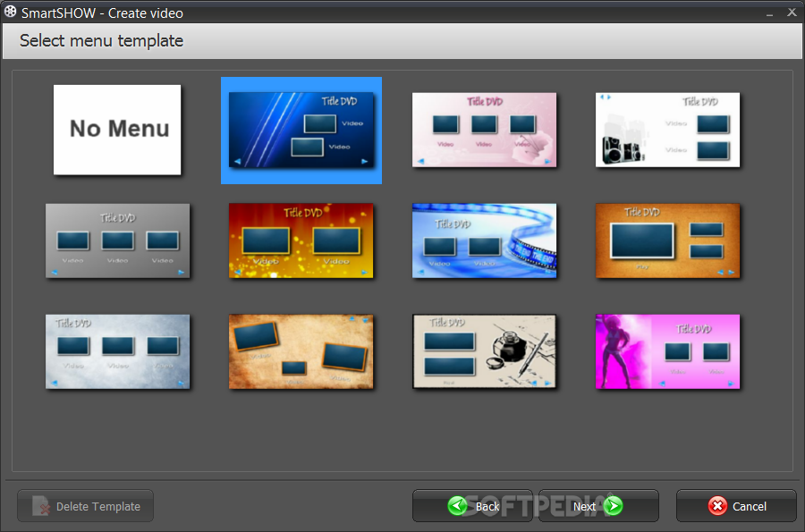Click the Delete Template button

[85, 506]
